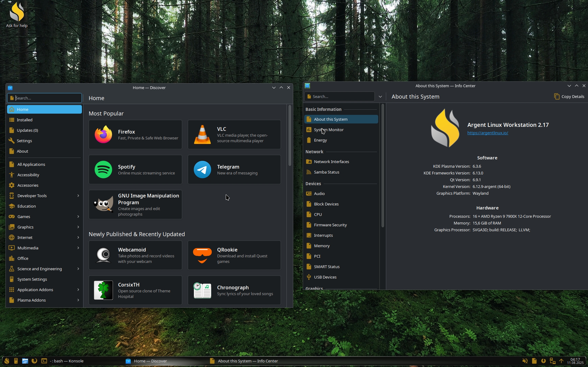Click the muted volume tray icon

[525, 361]
